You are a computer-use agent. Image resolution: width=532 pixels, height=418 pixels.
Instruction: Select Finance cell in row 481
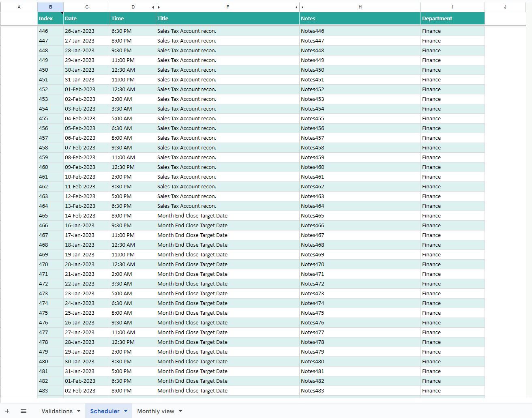point(453,371)
